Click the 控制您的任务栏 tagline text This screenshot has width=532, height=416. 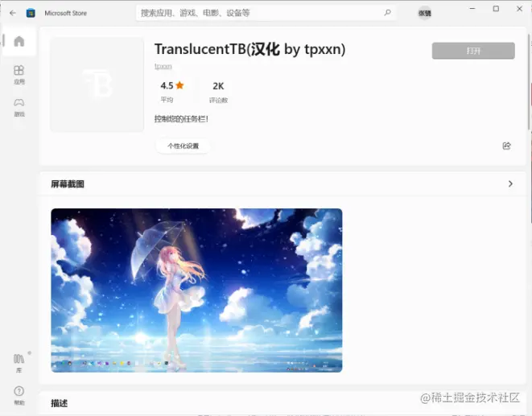(181, 119)
